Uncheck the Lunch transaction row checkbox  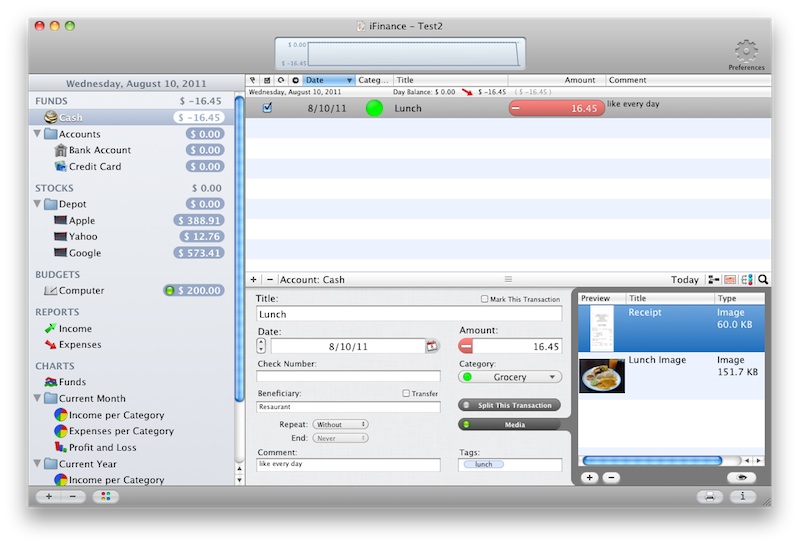click(x=267, y=108)
